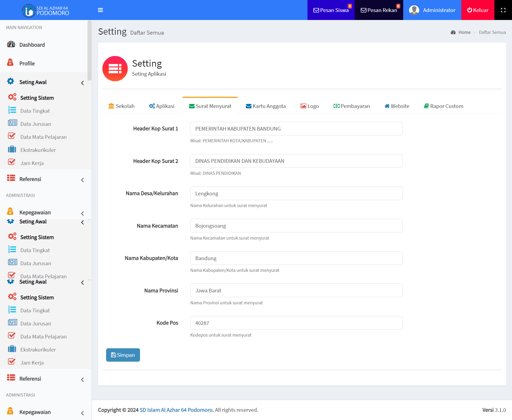Open Ekstrakurikuler under first Seting Awal
512x420 pixels.
[38, 150]
